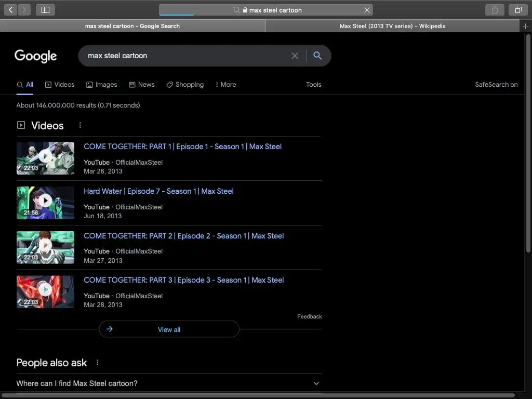Select the All results tab
The width and height of the screenshot is (532, 399).
[25, 85]
